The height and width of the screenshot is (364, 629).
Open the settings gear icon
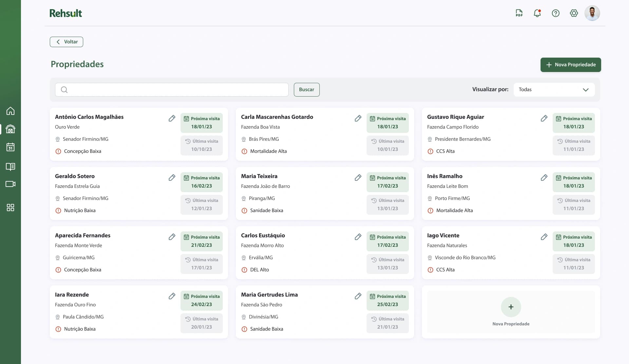coord(574,13)
